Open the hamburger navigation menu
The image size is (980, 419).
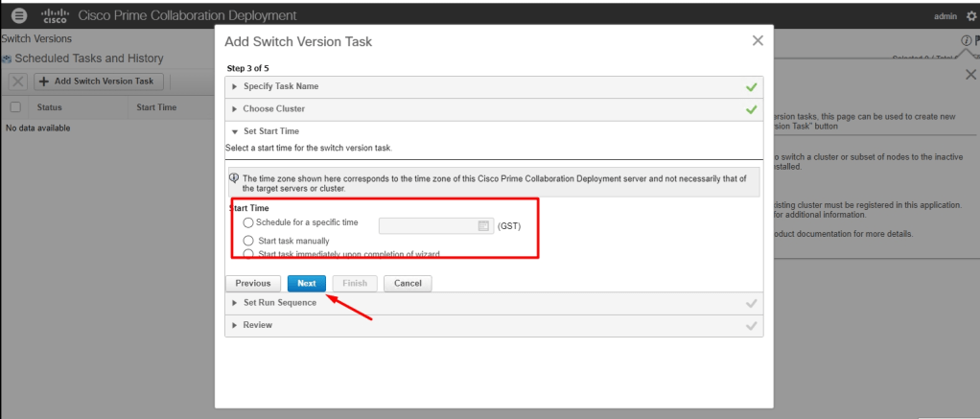[19, 16]
